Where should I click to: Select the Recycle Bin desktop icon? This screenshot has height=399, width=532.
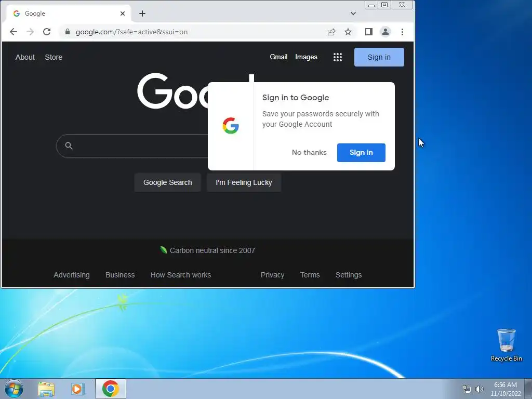tap(506, 345)
